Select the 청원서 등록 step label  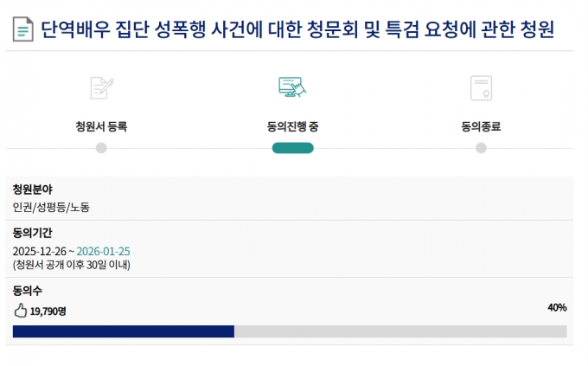pos(101,126)
